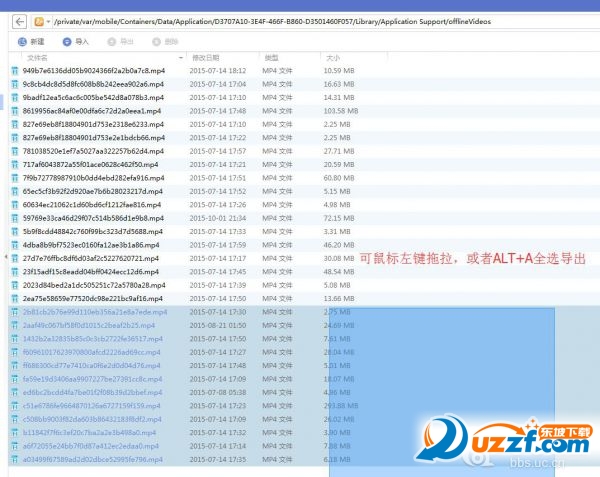Select file name 781038520e1ef7a5027aa322257b62d4.mp4
This screenshot has height=477, width=600.
pos(93,151)
